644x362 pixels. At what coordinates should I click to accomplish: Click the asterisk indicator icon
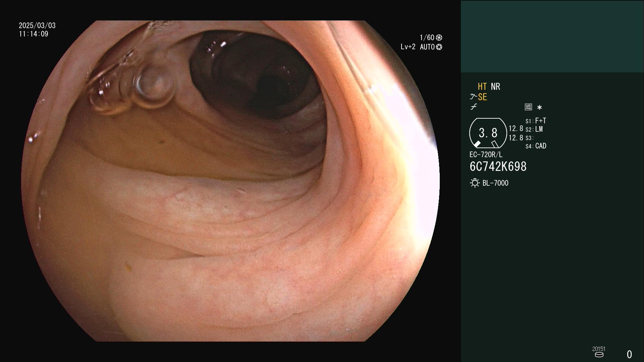[x=539, y=107]
